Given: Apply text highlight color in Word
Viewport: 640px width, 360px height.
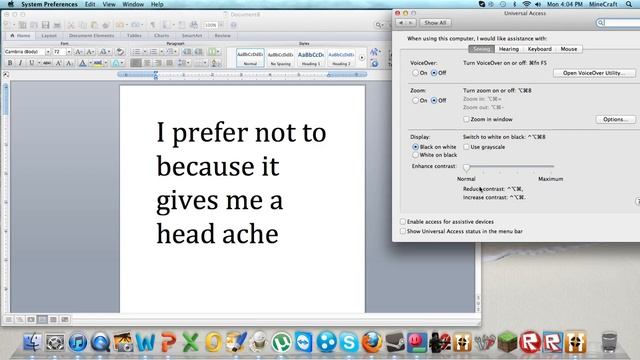Looking at the screenshot, I should 98,63.
